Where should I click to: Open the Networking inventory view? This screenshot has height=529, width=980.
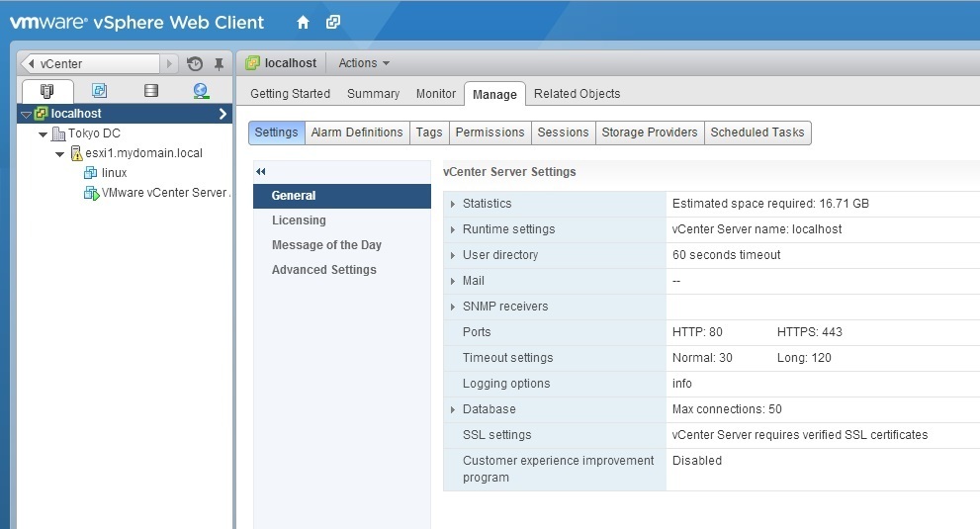(x=201, y=91)
